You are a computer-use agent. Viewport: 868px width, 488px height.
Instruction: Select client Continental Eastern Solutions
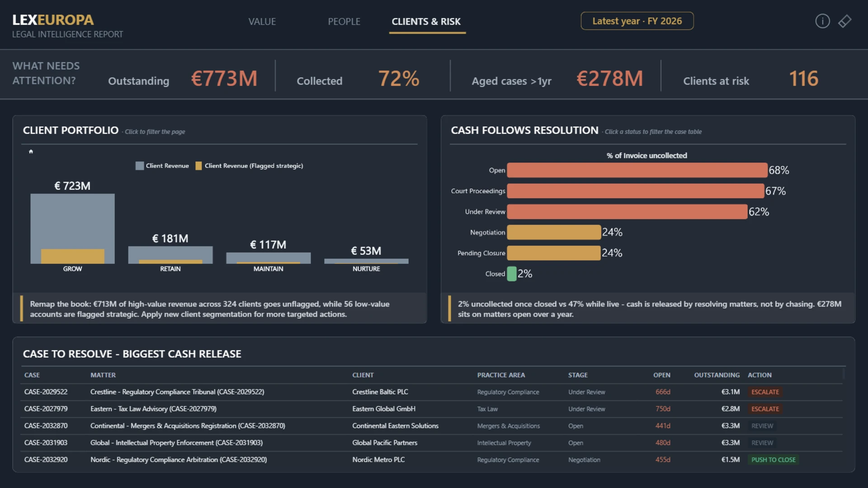point(396,426)
